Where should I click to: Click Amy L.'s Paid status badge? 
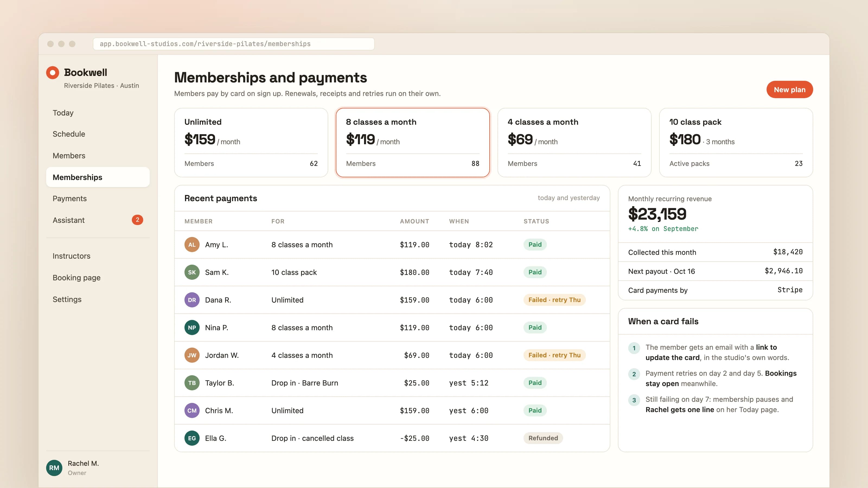pos(535,245)
